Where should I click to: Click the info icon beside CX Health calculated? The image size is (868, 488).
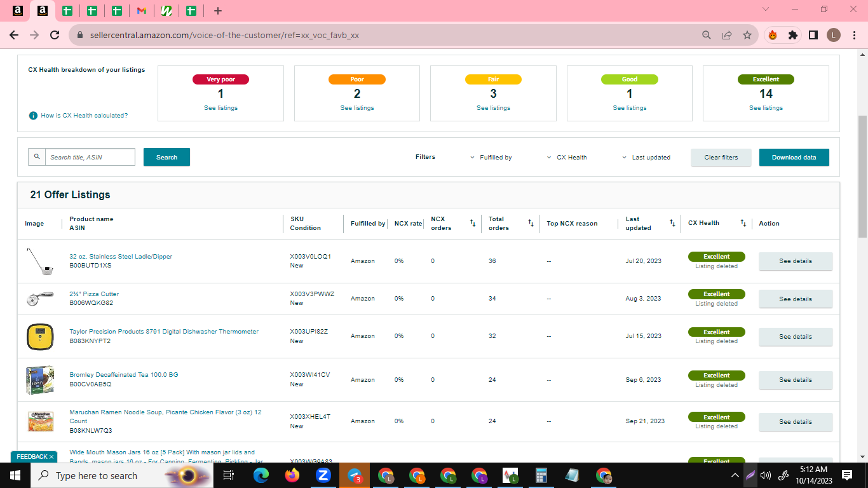tap(33, 116)
